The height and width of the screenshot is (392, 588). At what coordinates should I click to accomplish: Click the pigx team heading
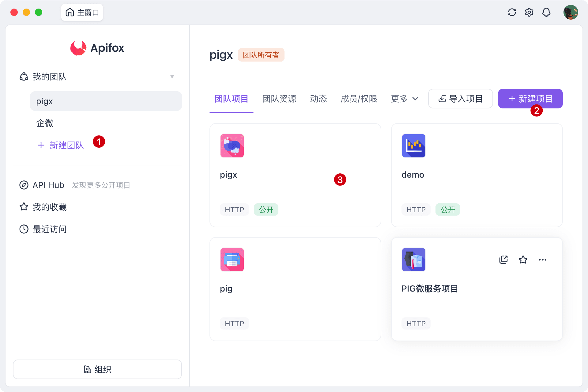pos(221,55)
